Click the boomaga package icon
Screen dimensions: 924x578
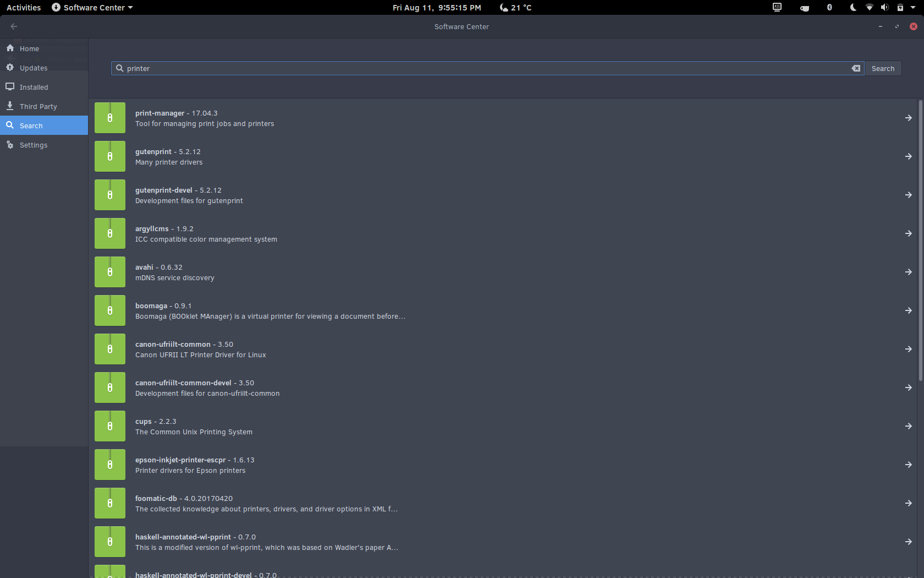[x=110, y=310]
